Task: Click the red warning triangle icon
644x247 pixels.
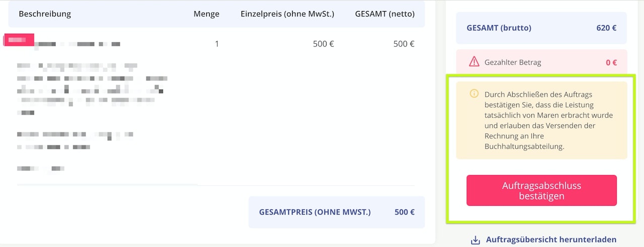Action: tap(474, 62)
